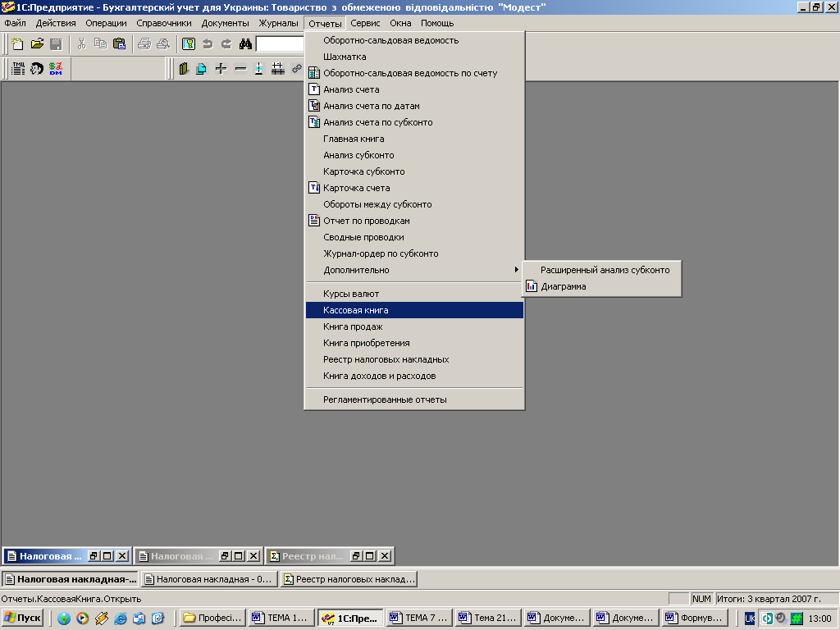Switch to the Налоговая накладная - 0... window tab

[209, 579]
